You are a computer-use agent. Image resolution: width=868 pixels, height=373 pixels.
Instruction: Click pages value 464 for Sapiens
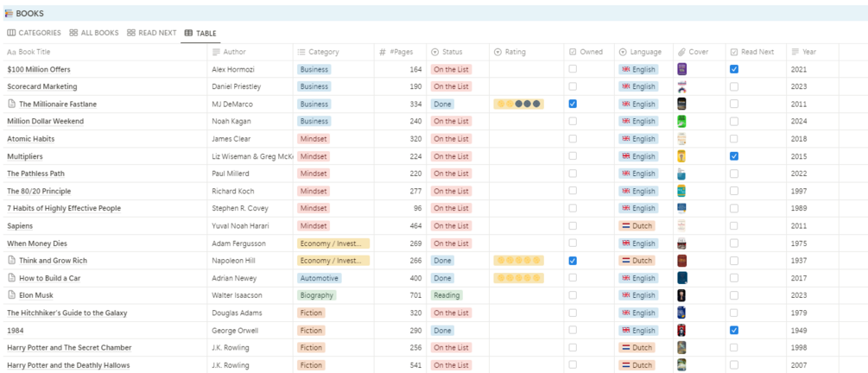click(x=415, y=226)
